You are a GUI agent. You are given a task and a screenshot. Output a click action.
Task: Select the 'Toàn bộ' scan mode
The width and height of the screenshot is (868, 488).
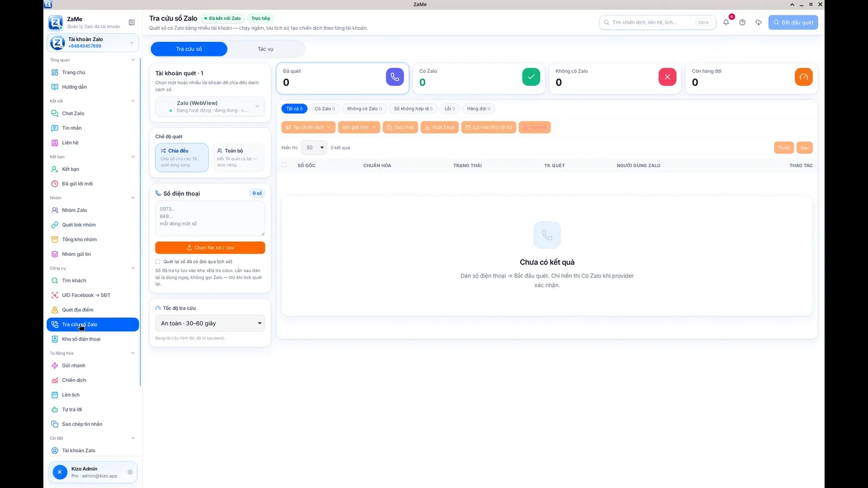pyautogui.click(x=238, y=157)
